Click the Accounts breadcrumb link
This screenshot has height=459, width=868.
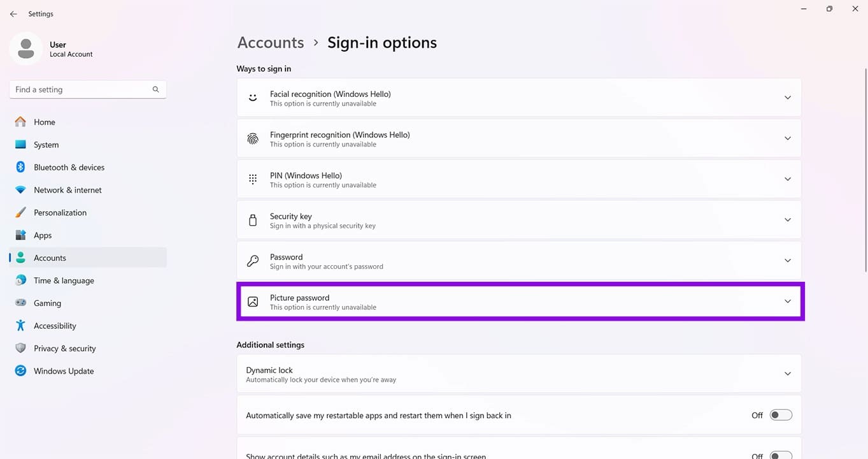click(x=271, y=43)
